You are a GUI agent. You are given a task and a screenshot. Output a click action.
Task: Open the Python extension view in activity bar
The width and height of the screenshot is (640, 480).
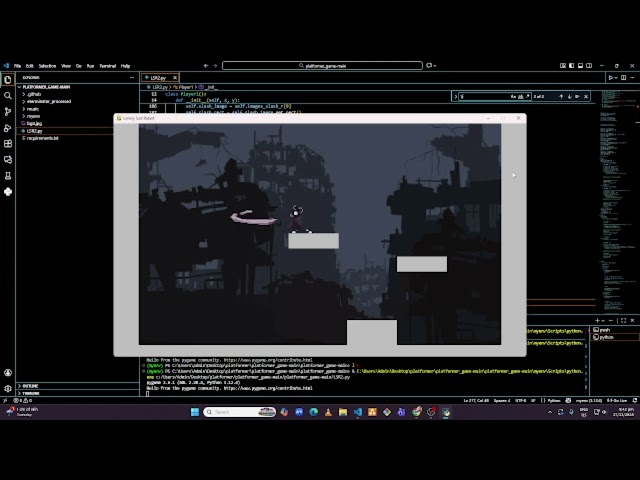[x=8, y=192]
